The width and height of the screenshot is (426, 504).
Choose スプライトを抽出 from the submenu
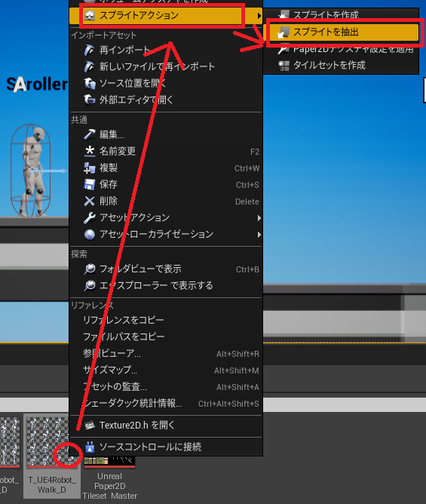tap(343, 32)
